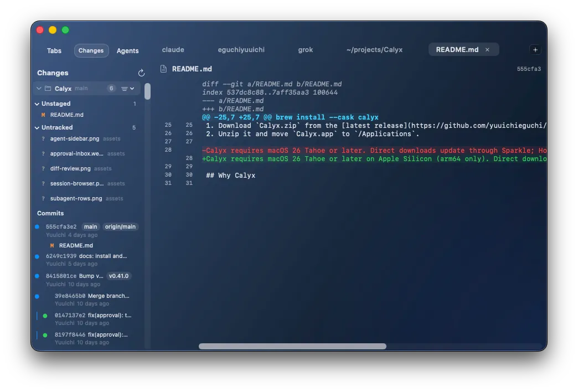Viewport: 578px width, 392px height.
Task: Click green dot of commit 8197f8446
Action: click(x=45, y=335)
